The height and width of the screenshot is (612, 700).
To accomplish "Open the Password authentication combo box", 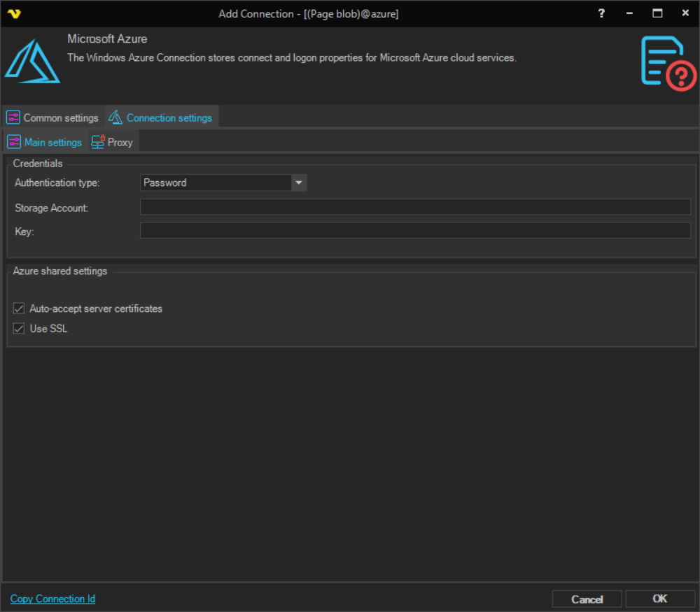I will click(216, 183).
